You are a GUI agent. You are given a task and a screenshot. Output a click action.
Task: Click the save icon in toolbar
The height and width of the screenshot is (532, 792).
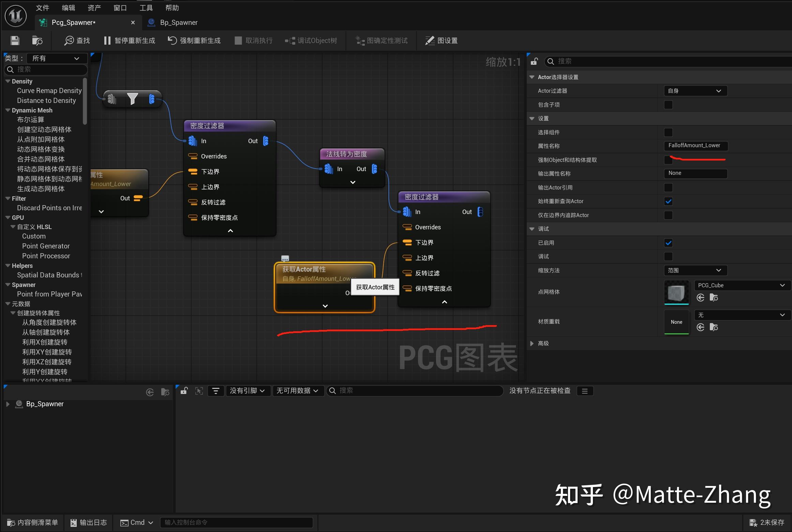point(15,41)
